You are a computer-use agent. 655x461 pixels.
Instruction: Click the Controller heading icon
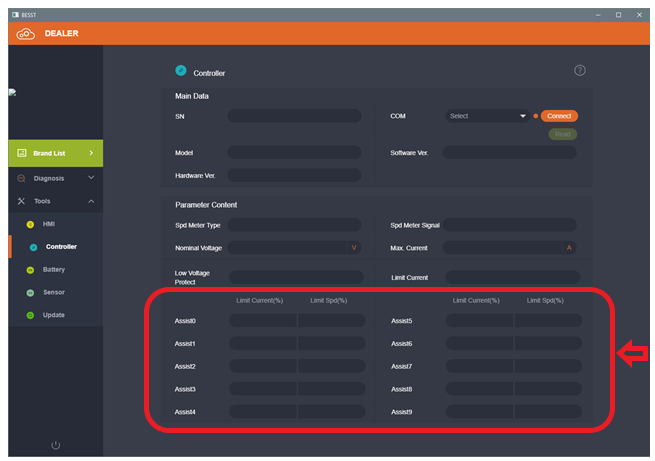click(x=181, y=71)
